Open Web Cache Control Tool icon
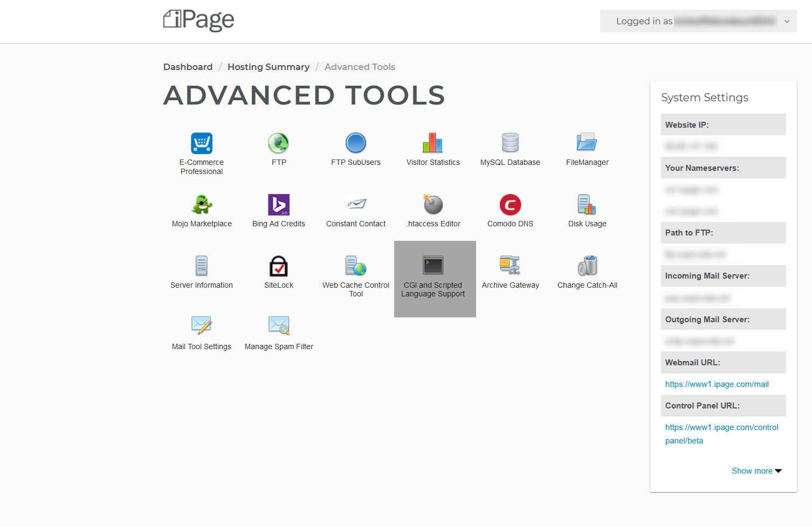 click(356, 266)
